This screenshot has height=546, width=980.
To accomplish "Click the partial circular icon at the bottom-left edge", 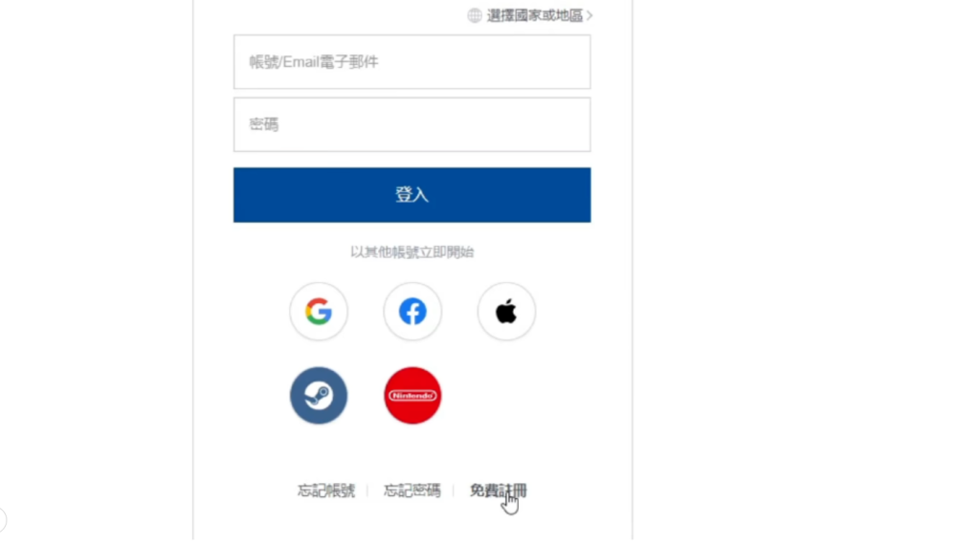I will 2,520.
